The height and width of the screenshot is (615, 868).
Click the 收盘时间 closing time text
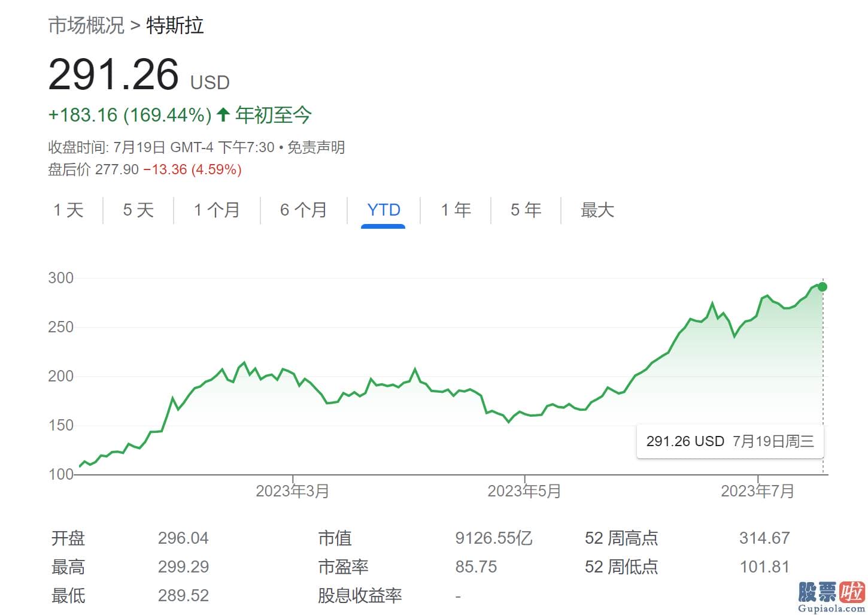161,147
